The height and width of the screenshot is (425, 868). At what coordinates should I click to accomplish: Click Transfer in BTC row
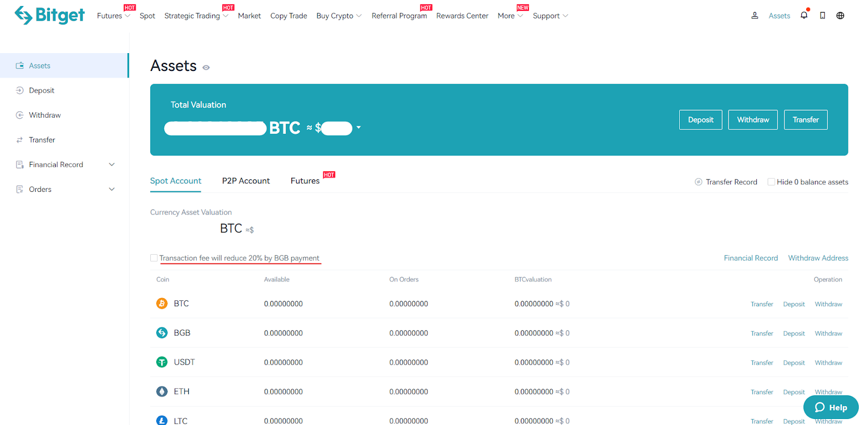(762, 304)
